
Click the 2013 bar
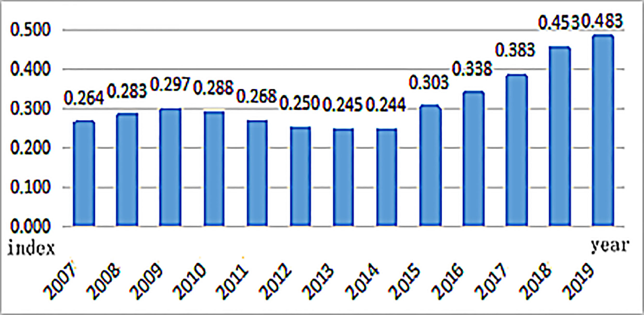343,177
